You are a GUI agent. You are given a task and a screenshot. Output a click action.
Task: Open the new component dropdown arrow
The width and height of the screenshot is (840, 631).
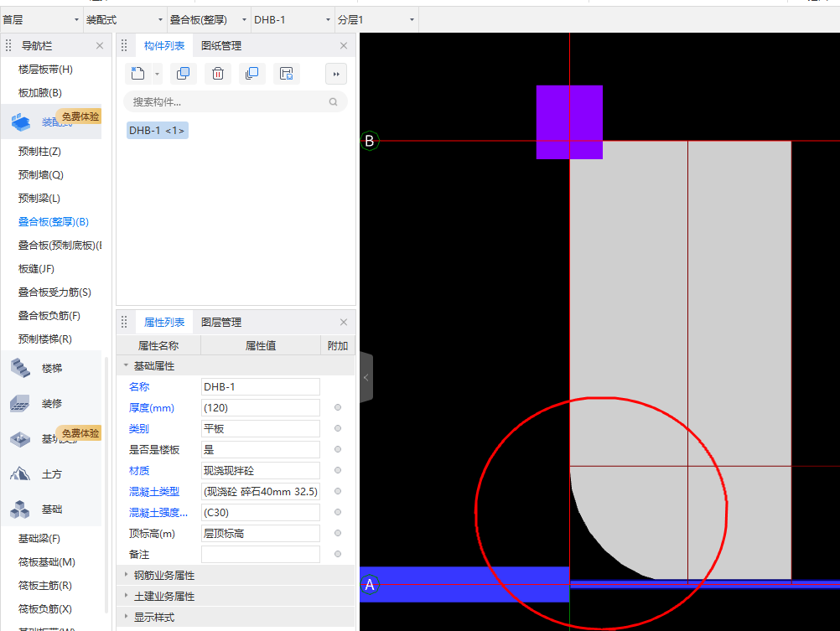[x=157, y=74]
